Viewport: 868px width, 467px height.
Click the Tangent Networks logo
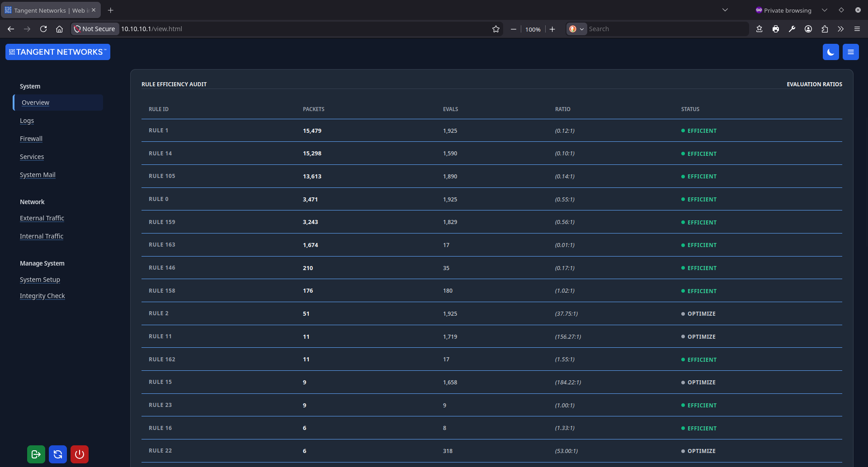tap(58, 52)
